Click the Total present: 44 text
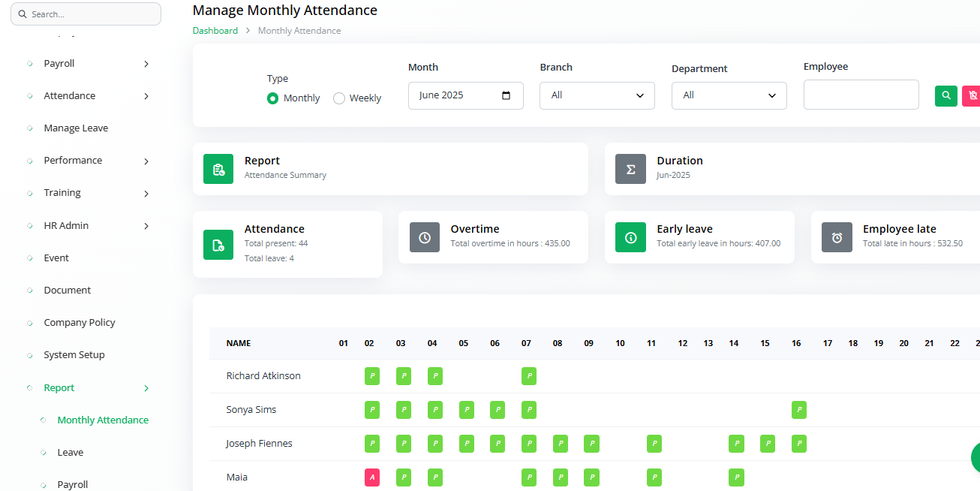 pos(276,243)
